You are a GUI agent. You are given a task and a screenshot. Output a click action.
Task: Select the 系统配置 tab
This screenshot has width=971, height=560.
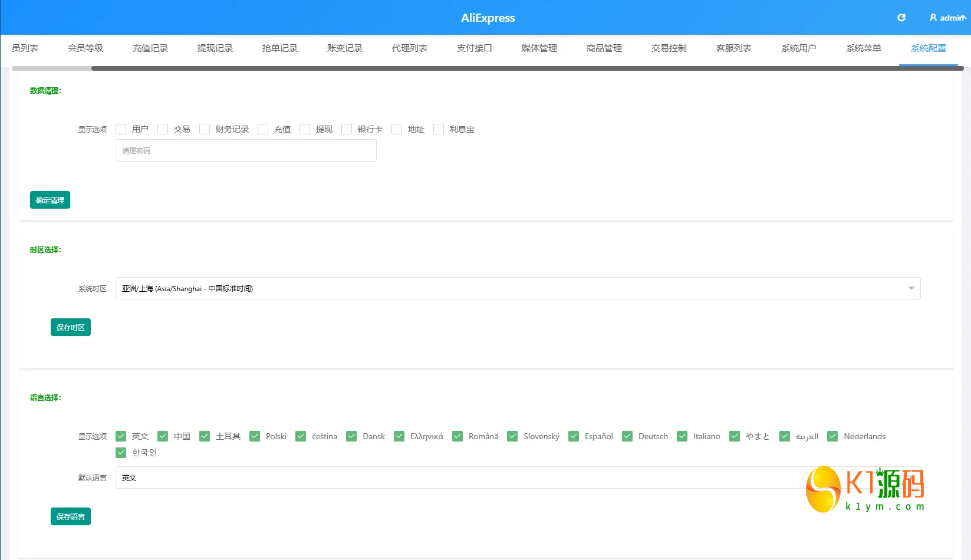click(929, 48)
